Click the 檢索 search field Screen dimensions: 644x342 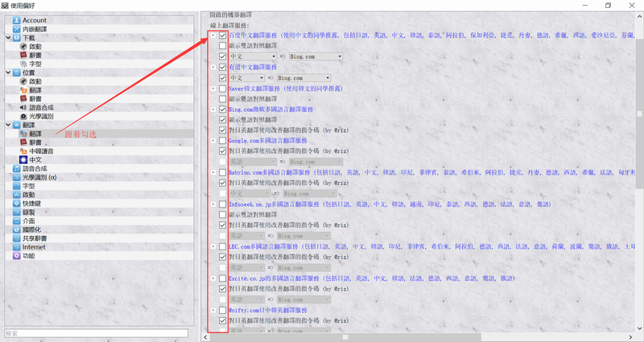click(95, 333)
